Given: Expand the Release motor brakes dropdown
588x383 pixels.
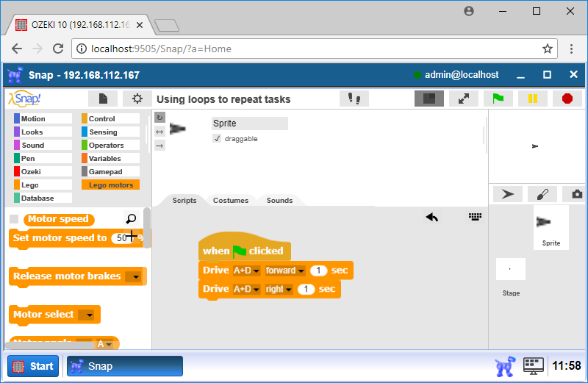Looking at the screenshot, I should 133,276.
